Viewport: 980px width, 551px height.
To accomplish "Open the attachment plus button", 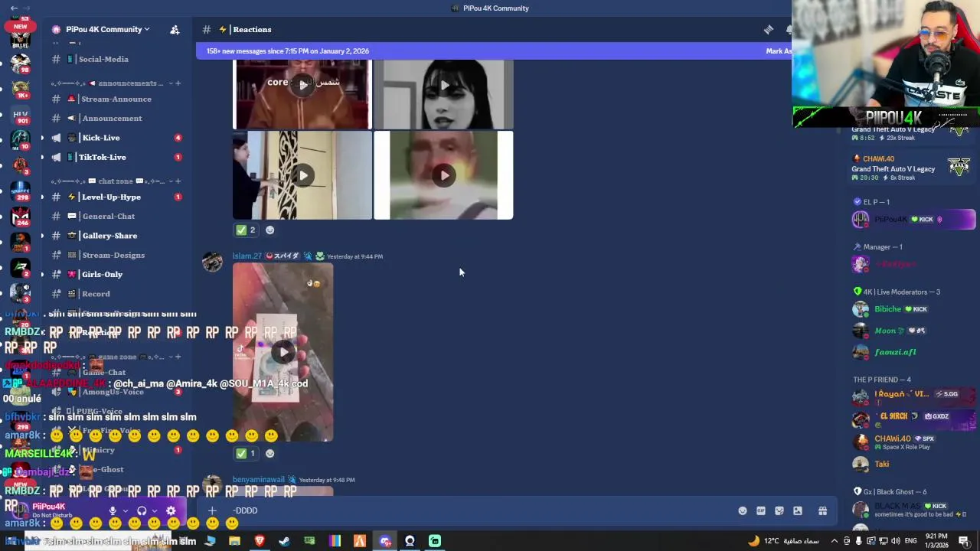I will click(212, 510).
